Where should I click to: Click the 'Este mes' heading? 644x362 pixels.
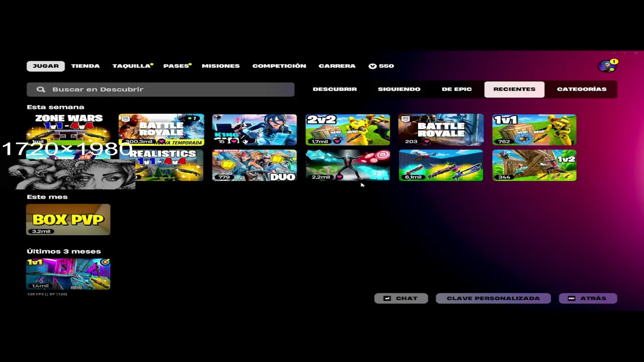47,197
